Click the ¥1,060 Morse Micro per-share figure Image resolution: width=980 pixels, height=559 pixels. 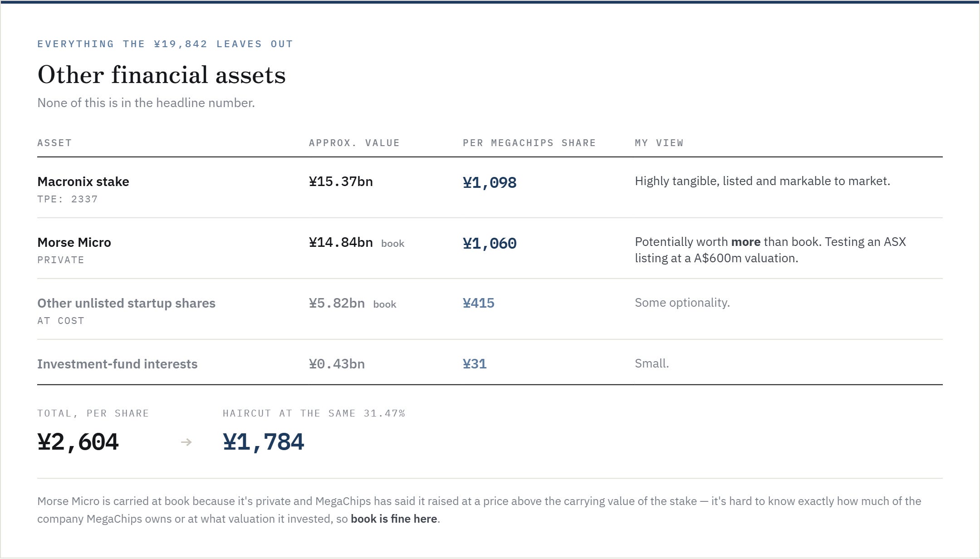coord(490,243)
